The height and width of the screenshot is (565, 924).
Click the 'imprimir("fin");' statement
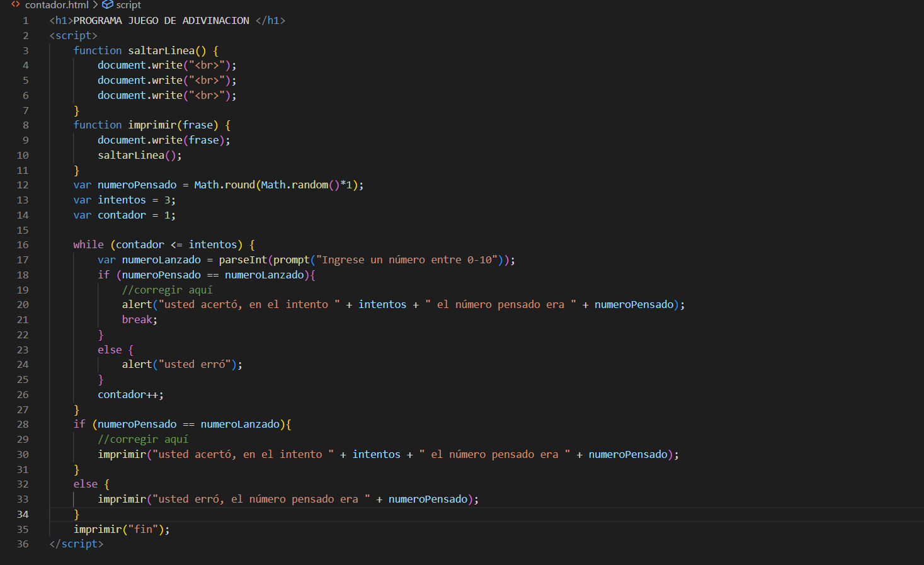pos(122,530)
